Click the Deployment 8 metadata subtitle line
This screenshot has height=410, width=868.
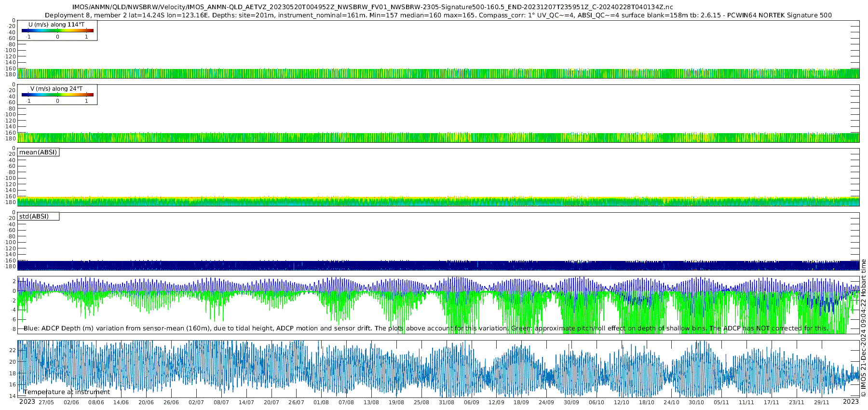(x=438, y=15)
